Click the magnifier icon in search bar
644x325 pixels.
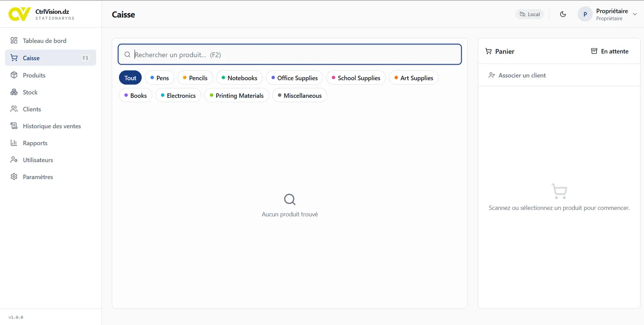[x=127, y=55]
